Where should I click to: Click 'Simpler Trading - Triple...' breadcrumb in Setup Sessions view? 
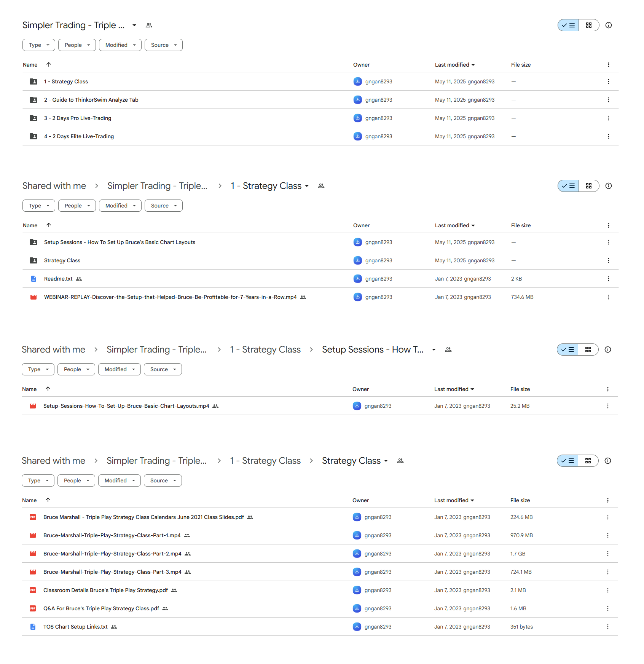(156, 350)
